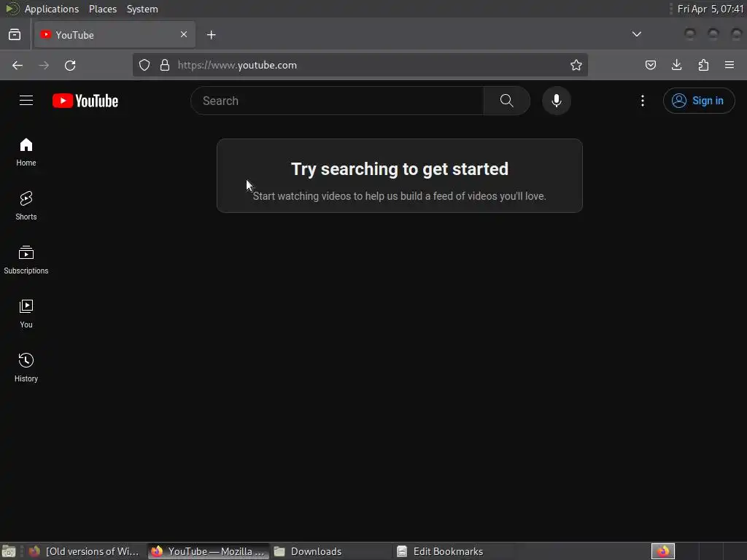Open Shorts in the sidebar
Viewport: 747px width, 560px height.
tap(26, 206)
